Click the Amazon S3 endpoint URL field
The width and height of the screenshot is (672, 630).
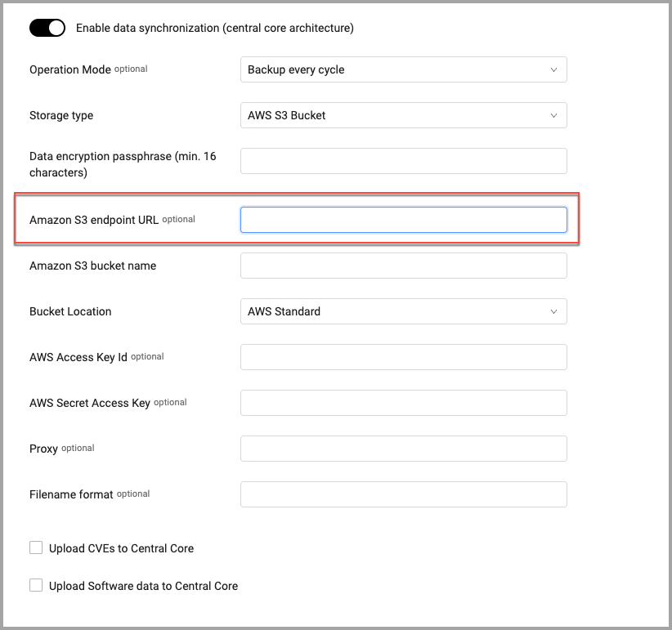[403, 220]
